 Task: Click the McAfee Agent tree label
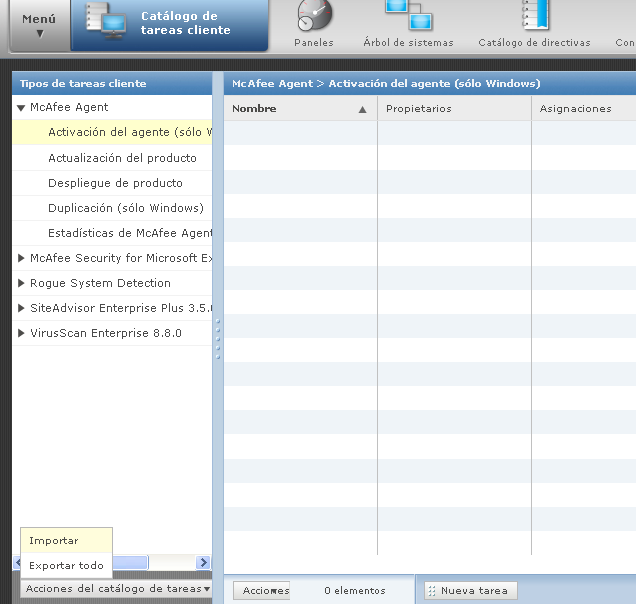click(x=69, y=107)
